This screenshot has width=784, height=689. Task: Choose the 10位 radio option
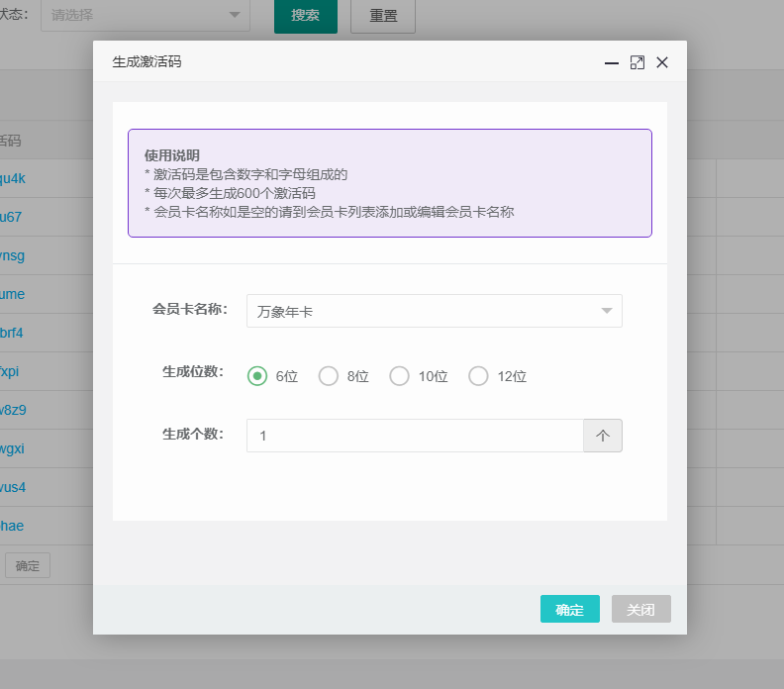[x=400, y=376]
